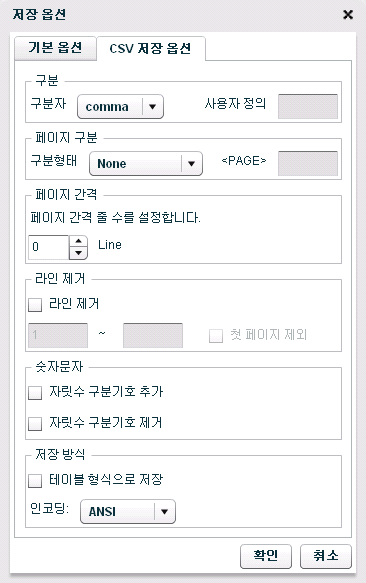Viewport: 366px width, 583px height.
Task: Click the arrow on the None combo box
Action: (192, 164)
